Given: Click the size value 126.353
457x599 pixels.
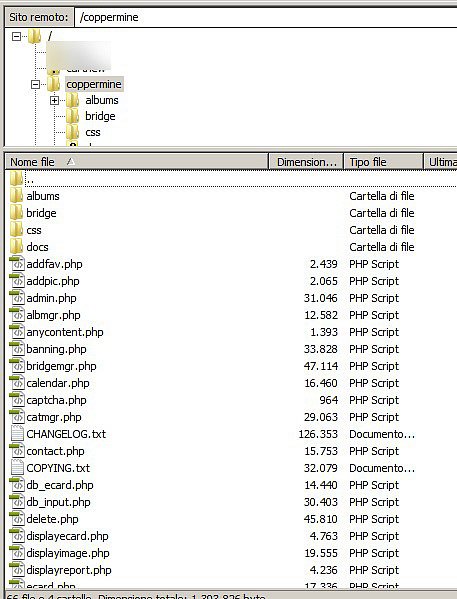Looking at the screenshot, I should pos(318,434).
